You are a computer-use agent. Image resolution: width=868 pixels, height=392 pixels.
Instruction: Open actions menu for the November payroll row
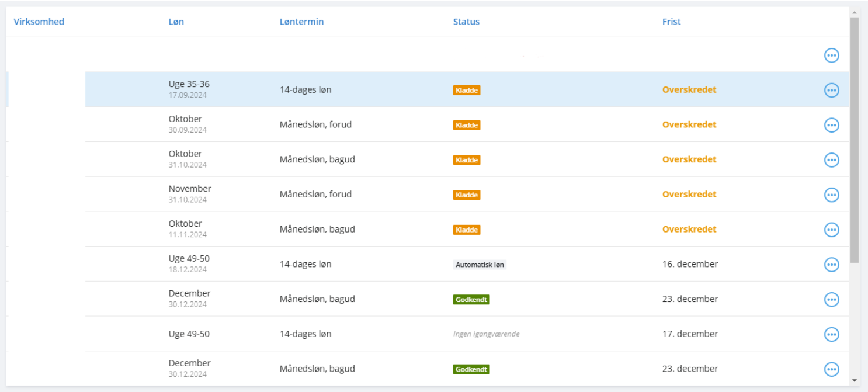coord(831,195)
